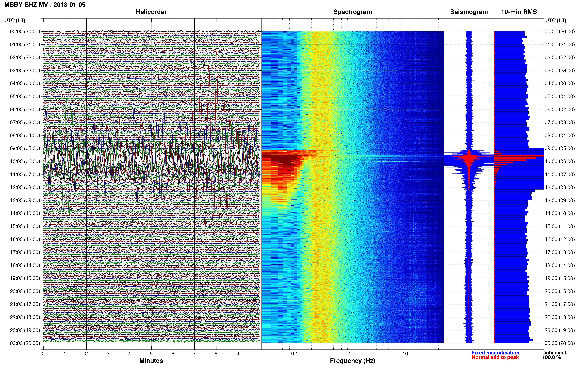This screenshot has width=588, height=368.
Task: Click the 'Fixed magnification' legend text
Action: pos(495,353)
